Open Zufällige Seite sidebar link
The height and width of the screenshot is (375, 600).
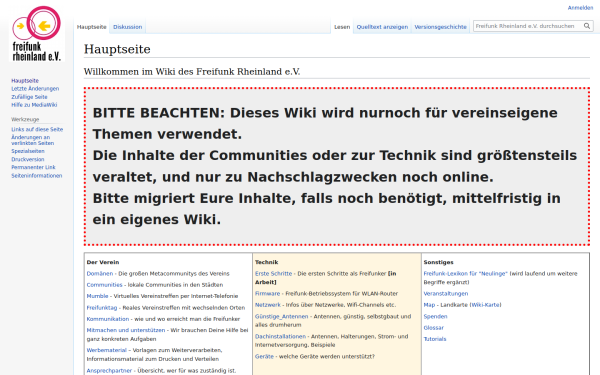tap(29, 97)
